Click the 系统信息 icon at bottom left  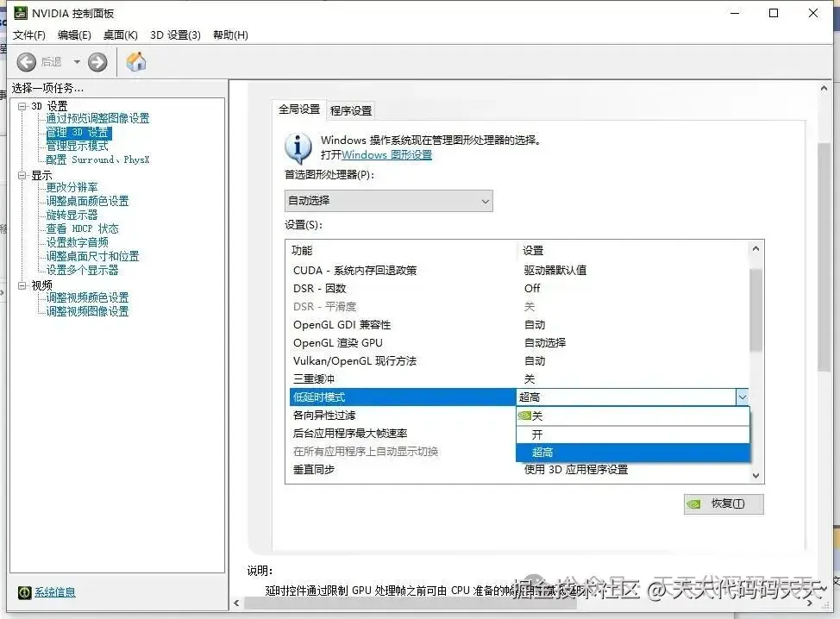coord(25,592)
